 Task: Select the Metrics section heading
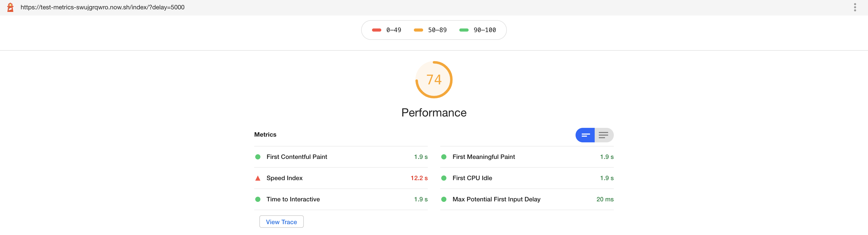265,134
